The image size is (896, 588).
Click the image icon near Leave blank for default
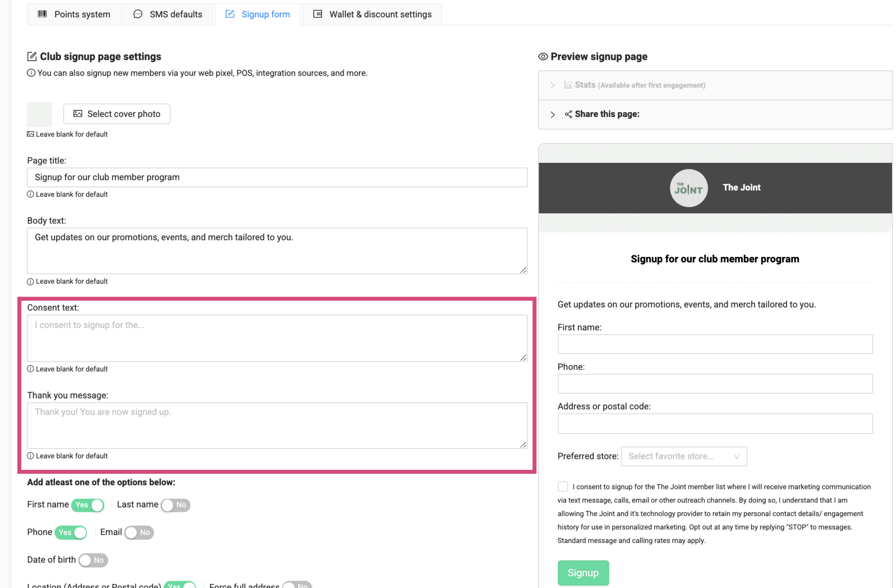tap(30, 134)
